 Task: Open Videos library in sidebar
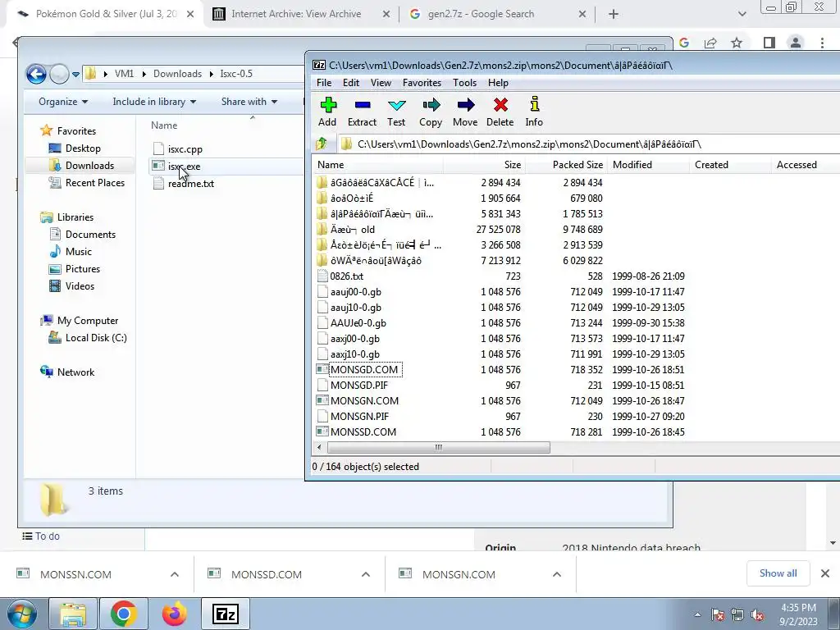coord(80,285)
